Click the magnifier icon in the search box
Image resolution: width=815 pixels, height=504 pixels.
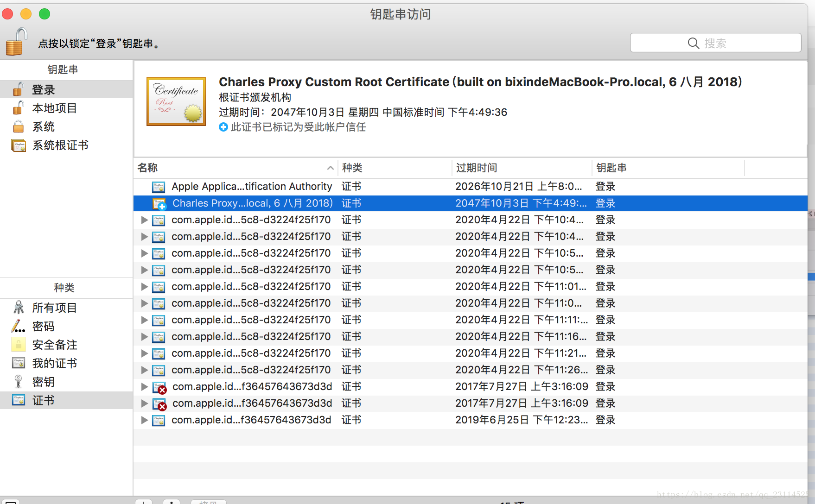pyautogui.click(x=693, y=44)
